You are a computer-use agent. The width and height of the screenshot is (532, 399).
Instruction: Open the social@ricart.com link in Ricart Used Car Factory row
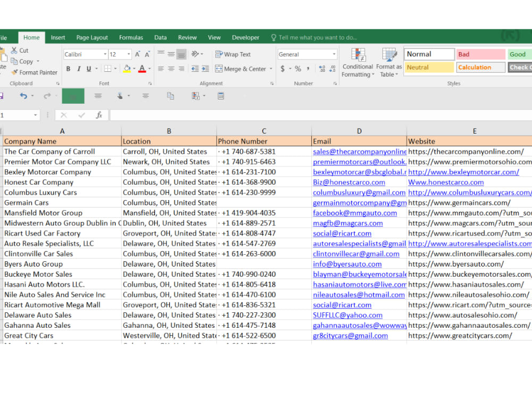[342, 234]
